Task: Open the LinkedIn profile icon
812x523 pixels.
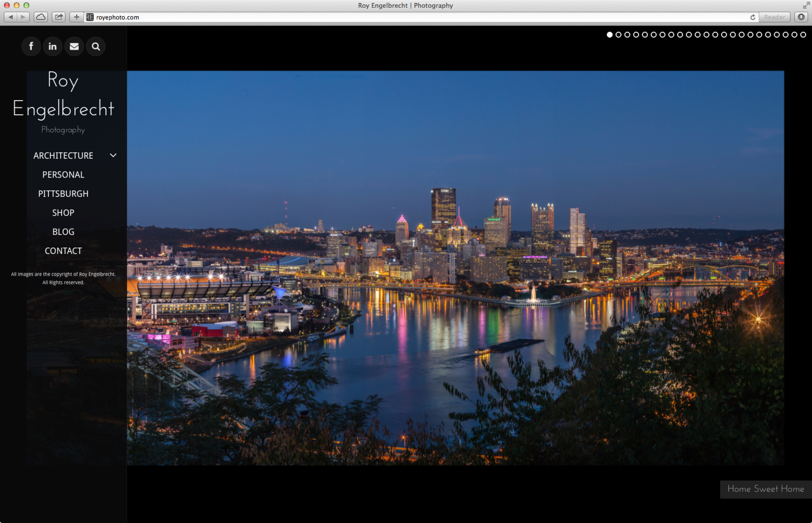Action: pyautogui.click(x=52, y=46)
